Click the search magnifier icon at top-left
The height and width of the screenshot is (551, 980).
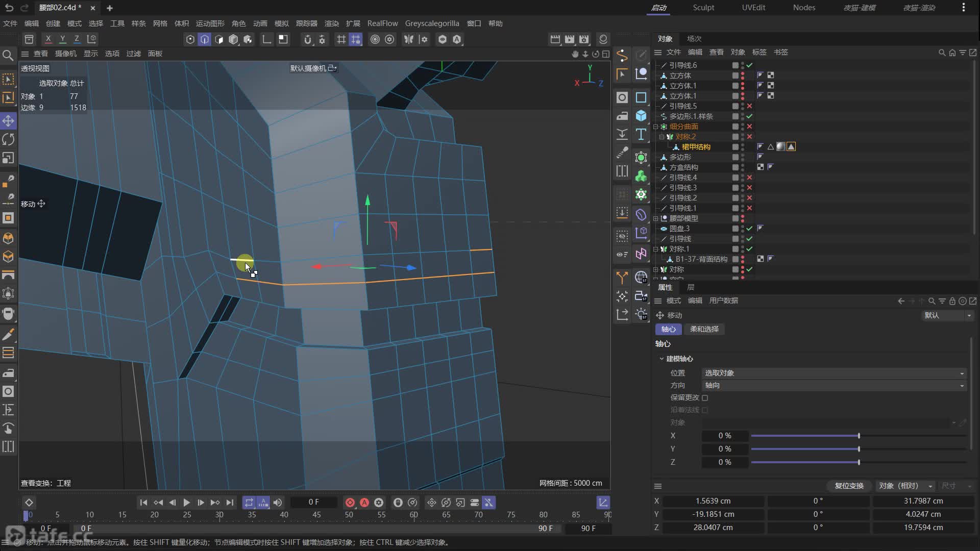tap(8, 55)
